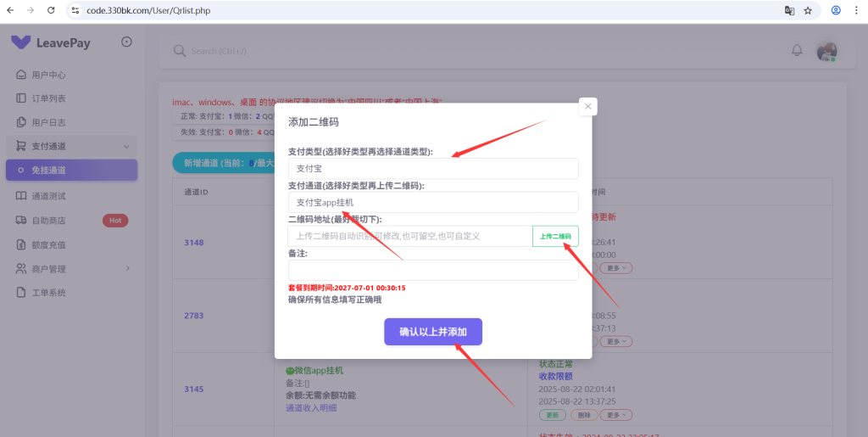This screenshot has height=437, width=868.
Task: Select 免挂通道 submenu item
Action: tap(72, 170)
